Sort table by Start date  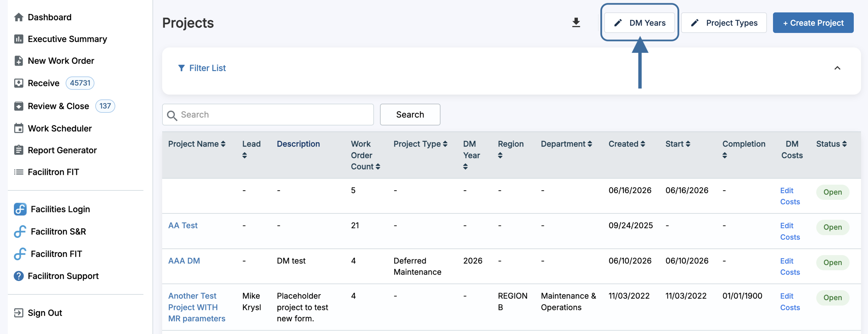(x=688, y=144)
